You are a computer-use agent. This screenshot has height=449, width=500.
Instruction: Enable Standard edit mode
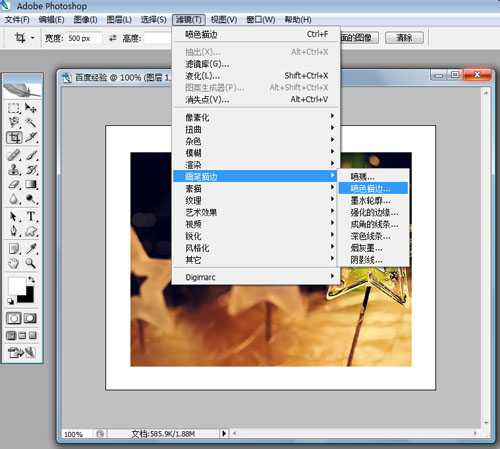click(x=14, y=318)
